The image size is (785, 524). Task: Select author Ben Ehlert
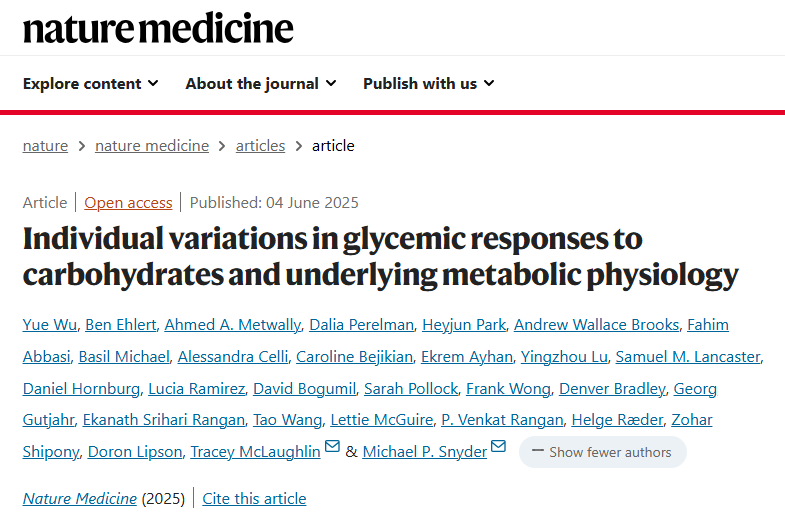pos(119,324)
